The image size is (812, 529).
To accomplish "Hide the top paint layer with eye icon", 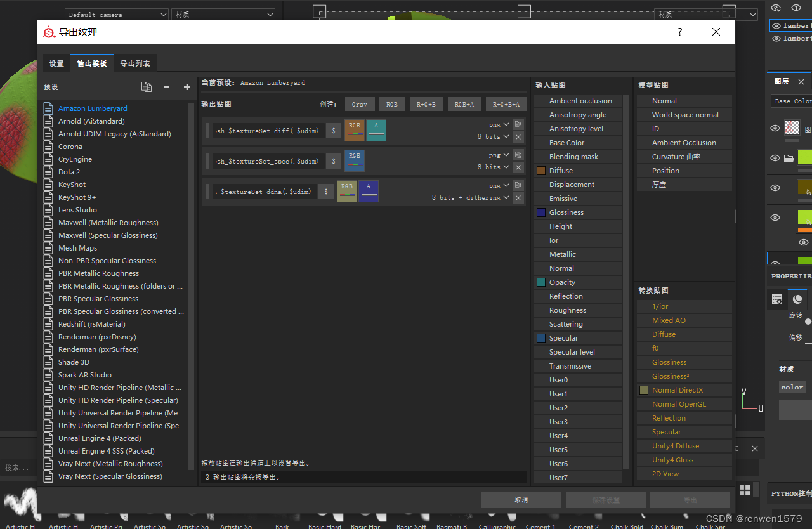I will point(775,128).
